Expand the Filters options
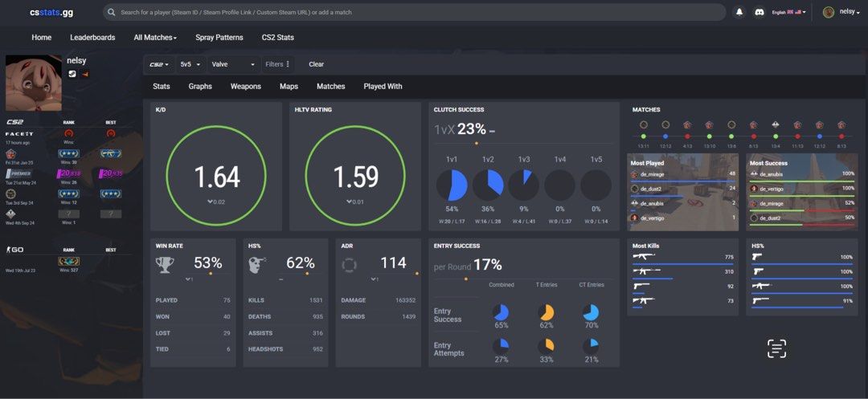Viewport: 868px width, 399px height. 277,64
